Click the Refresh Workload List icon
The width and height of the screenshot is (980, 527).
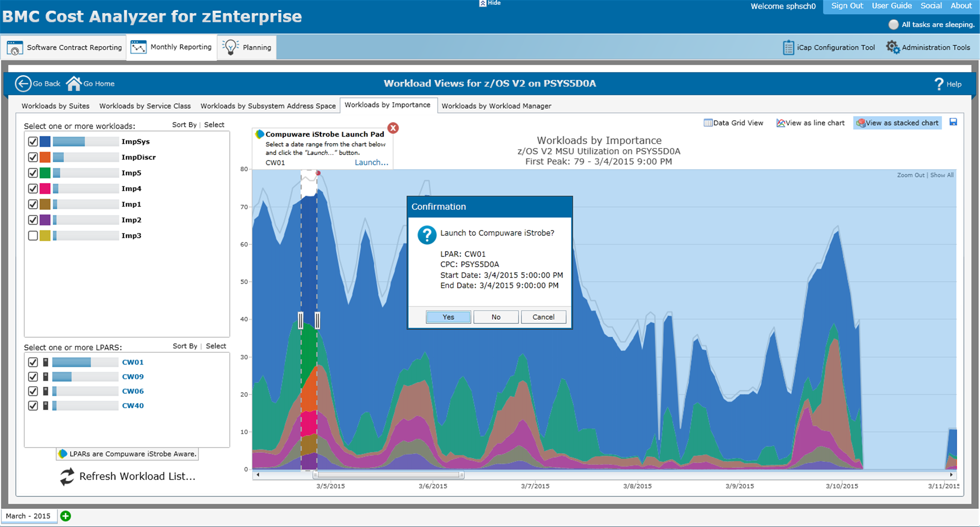[67, 476]
